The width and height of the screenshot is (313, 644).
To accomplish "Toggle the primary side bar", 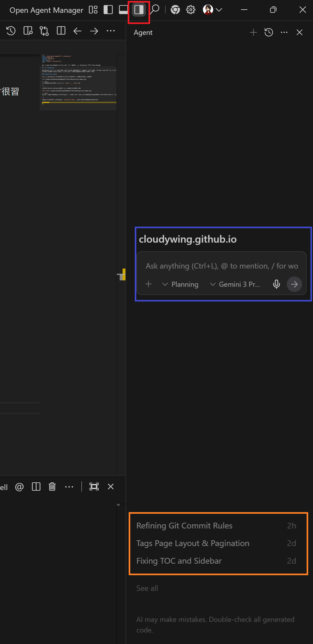I will click(108, 10).
